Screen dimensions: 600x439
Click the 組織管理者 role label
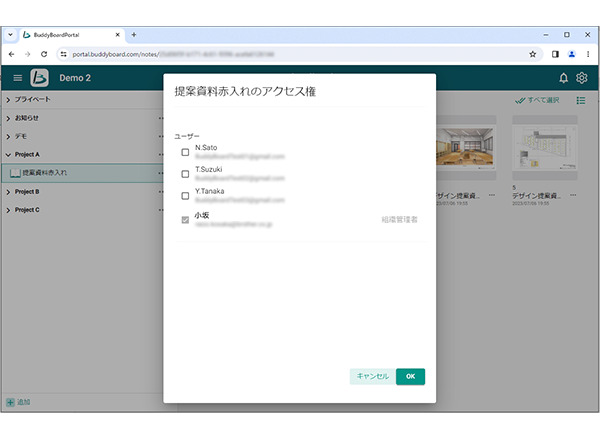[399, 220]
